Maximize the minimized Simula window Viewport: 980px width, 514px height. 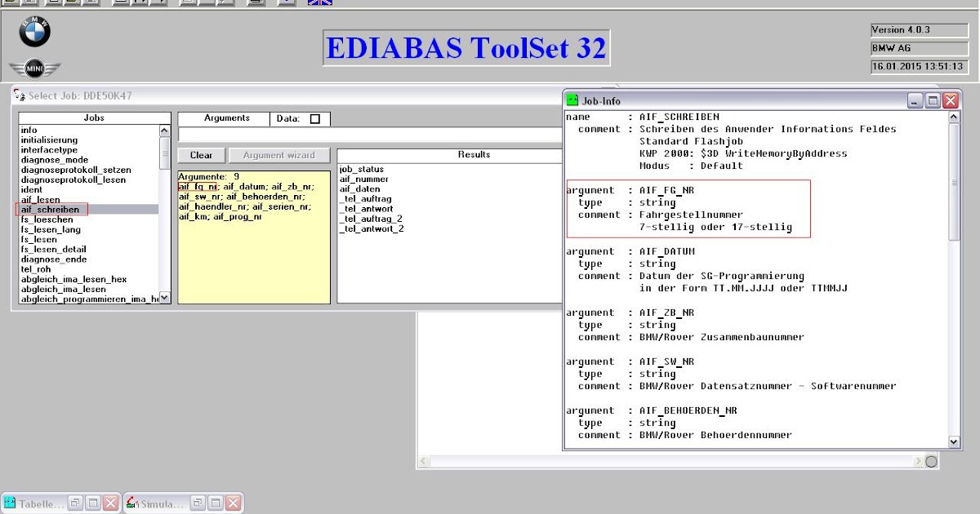coord(216,503)
